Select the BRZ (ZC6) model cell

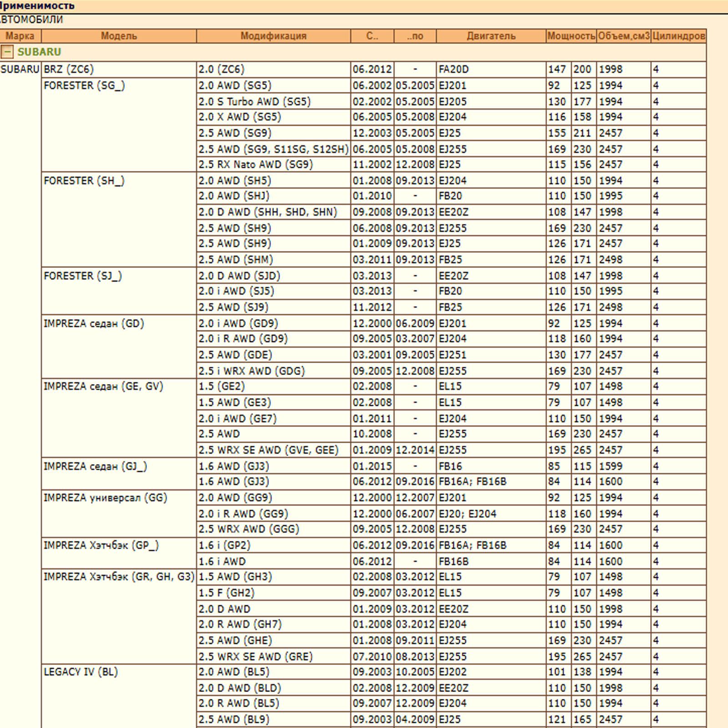[x=69, y=70]
